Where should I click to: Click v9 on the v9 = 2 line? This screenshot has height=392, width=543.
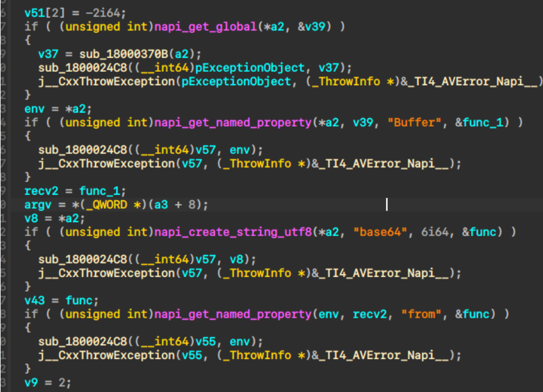tap(31, 383)
